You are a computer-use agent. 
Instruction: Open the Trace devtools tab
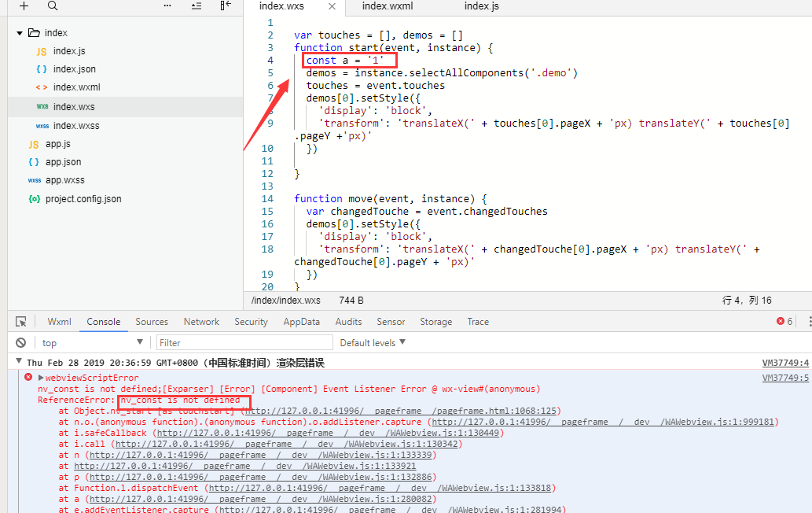point(478,322)
